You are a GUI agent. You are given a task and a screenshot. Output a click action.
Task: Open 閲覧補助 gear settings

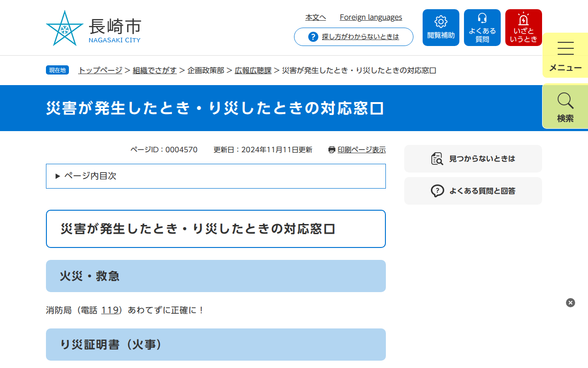pos(441,28)
